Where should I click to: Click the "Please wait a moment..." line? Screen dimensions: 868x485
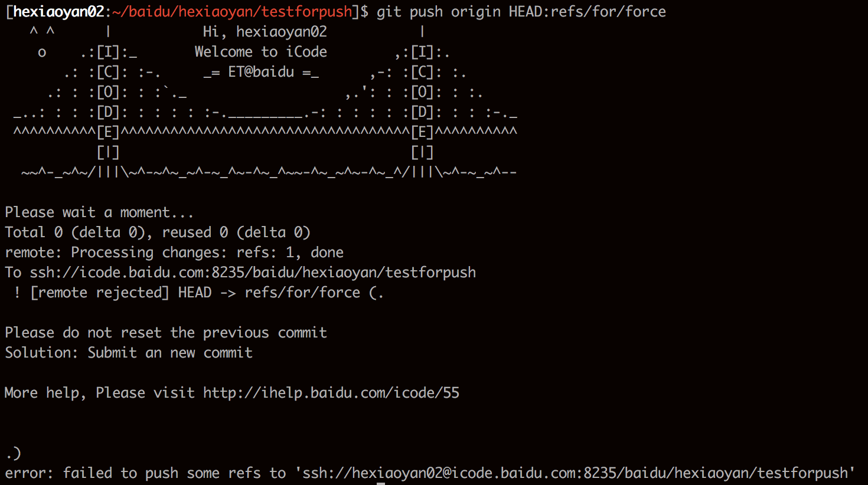coord(99,212)
